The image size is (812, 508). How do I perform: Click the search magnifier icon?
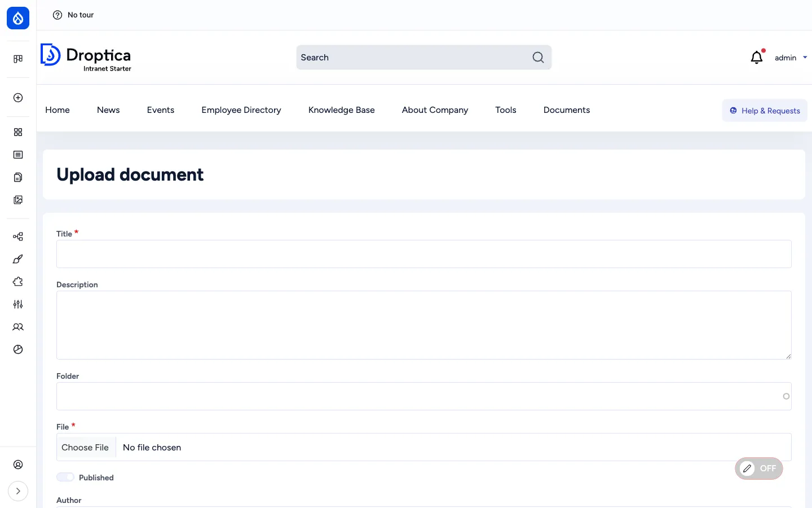(x=539, y=58)
